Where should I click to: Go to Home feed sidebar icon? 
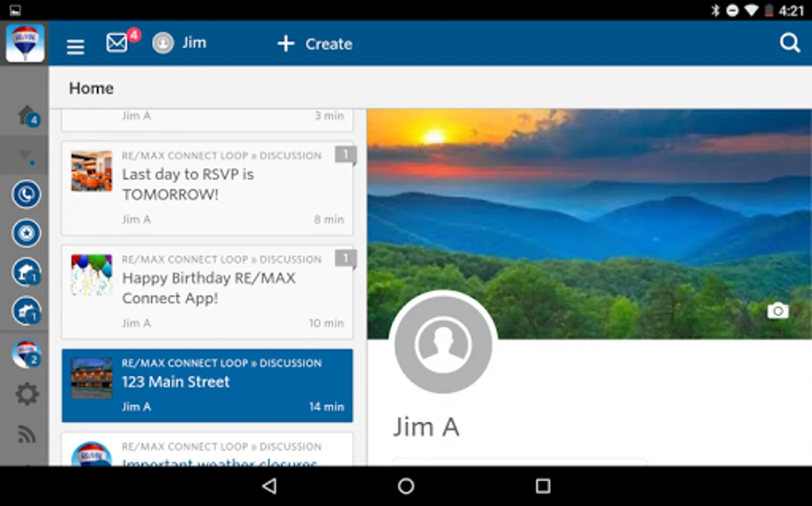28,116
